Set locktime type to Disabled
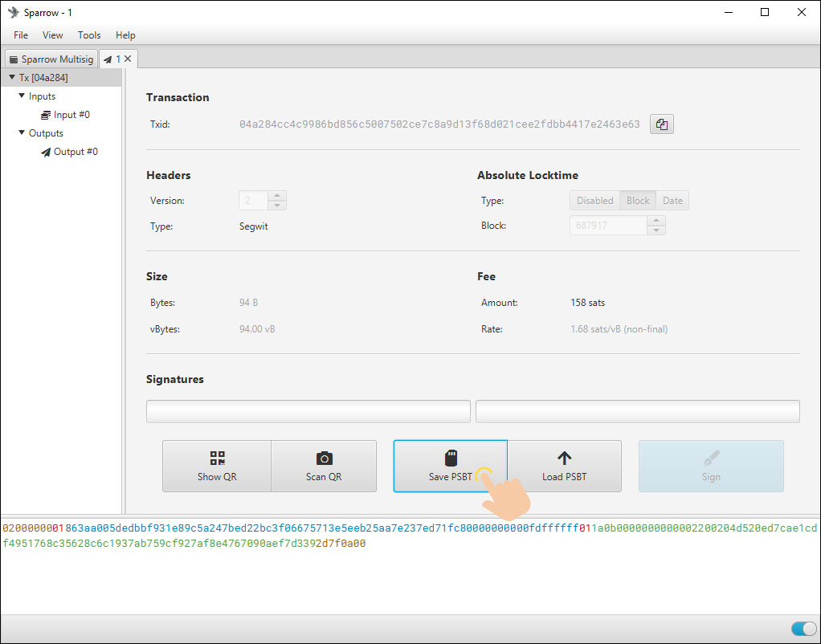The image size is (821, 644). [x=594, y=201]
